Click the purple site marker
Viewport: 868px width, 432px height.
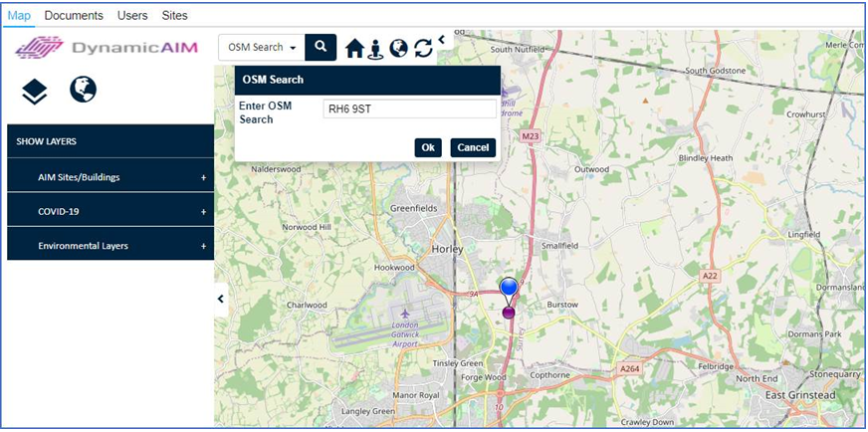pyautogui.click(x=509, y=313)
